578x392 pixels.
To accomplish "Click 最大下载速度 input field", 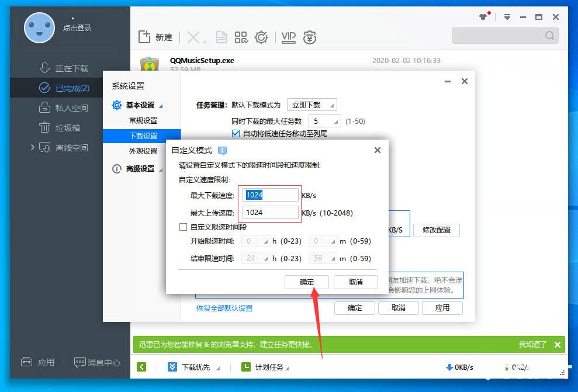I will pyautogui.click(x=271, y=195).
